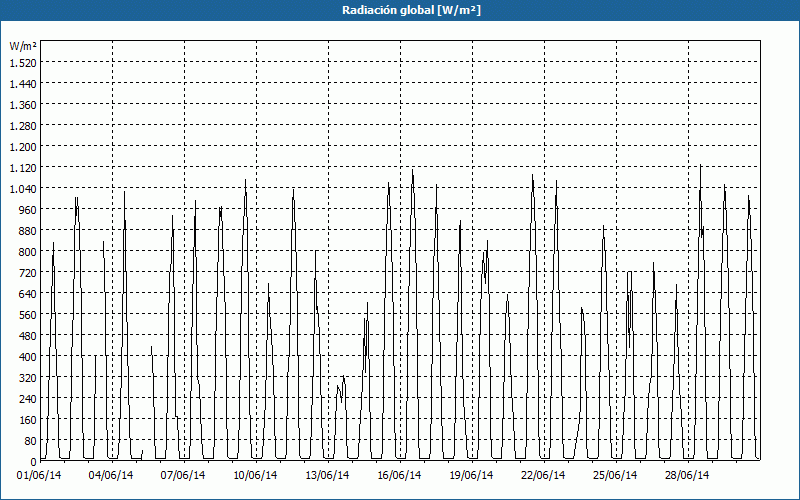Click the 400 y-axis value

28,357
